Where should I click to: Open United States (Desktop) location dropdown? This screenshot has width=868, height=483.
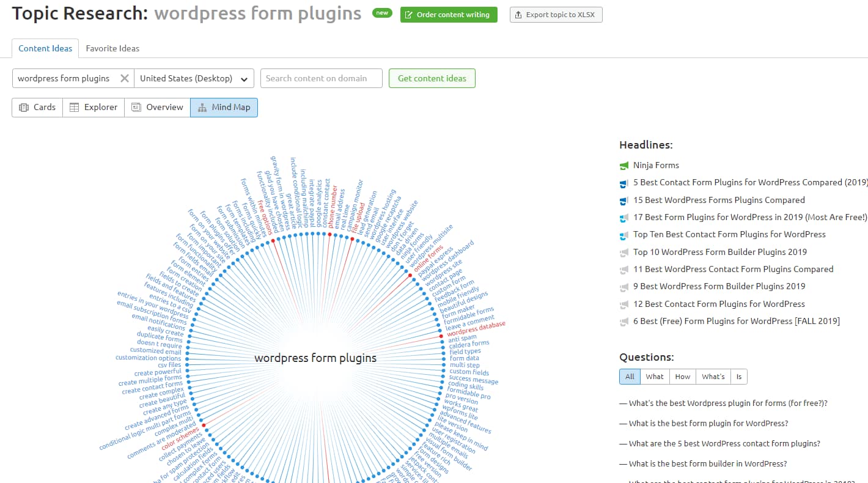click(194, 78)
